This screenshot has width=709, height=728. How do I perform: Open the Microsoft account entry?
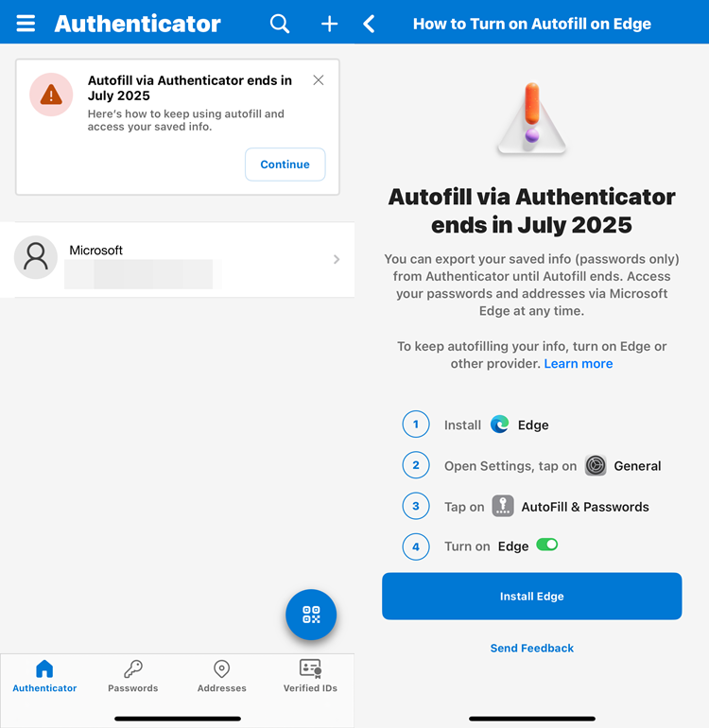coord(178,260)
